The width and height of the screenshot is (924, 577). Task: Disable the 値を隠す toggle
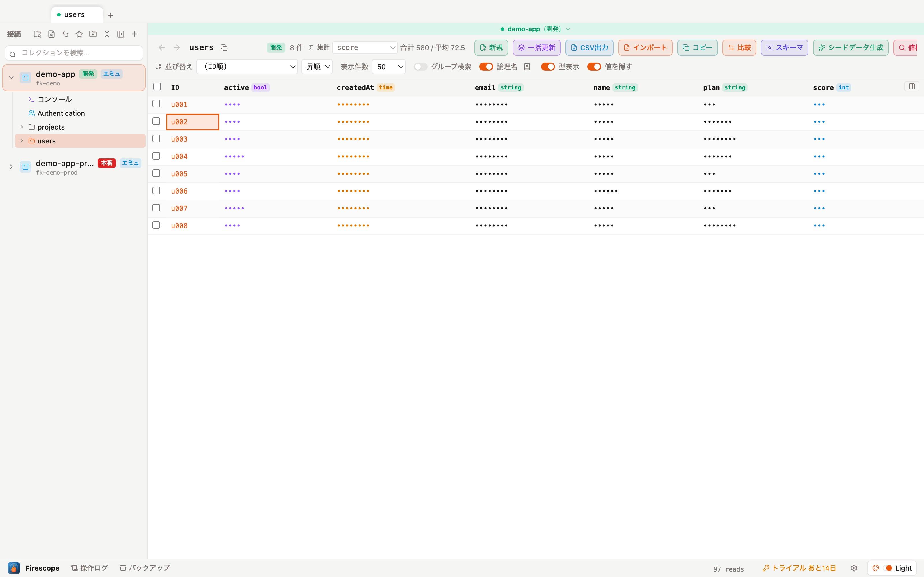pyautogui.click(x=594, y=67)
